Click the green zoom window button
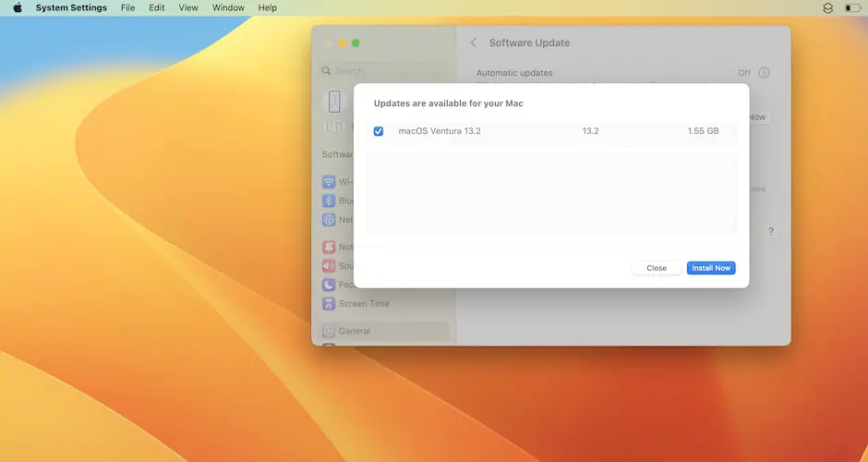This screenshot has width=868, height=462. tap(356, 43)
